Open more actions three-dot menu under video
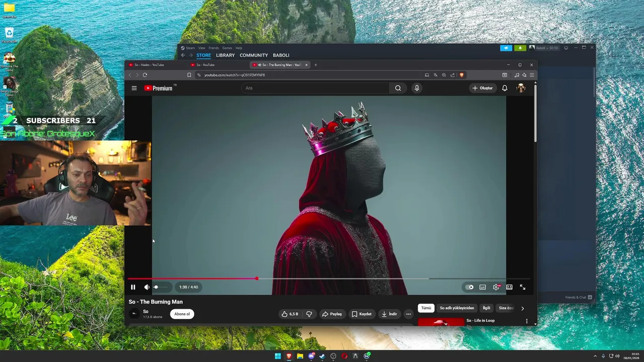This screenshot has height=362, width=644. pyautogui.click(x=409, y=314)
